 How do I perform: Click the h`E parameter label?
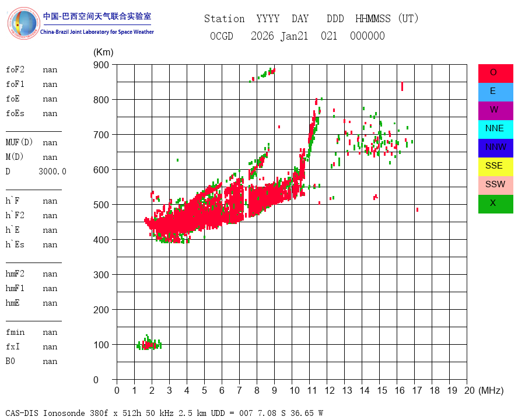(12, 230)
